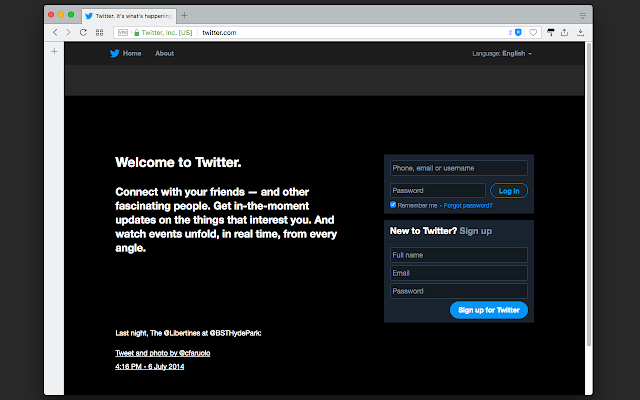The width and height of the screenshot is (640, 400).
Task: Click the snapshot icon in the toolbar
Action: pyautogui.click(x=551, y=32)
